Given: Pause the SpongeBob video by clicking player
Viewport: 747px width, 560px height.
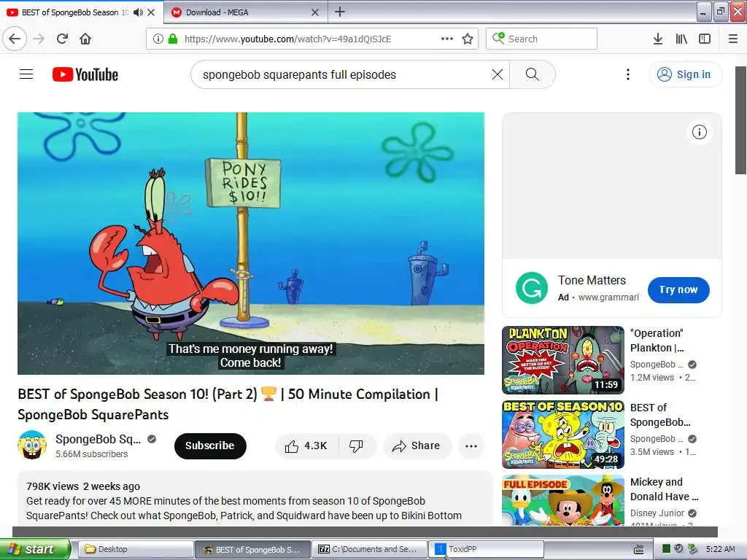Looking at the screenshot, I should [x=251, y=244].
